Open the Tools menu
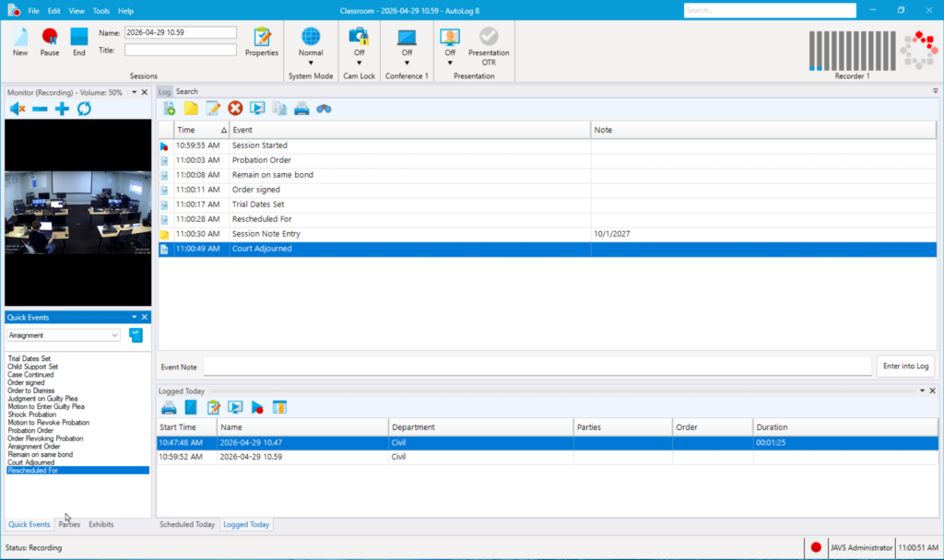Screen dimensions: 944x560 pos(101,11)
